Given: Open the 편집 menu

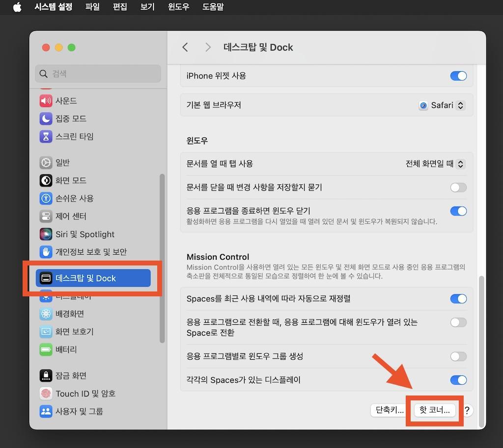Looking at the screenshot, I should (x=120, y=7).
